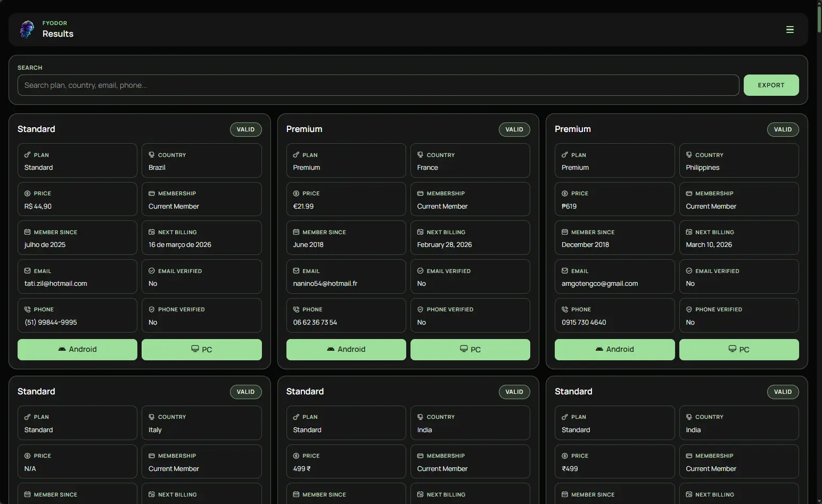Select price €21.99
The image size is (822, 504).
coord(303,206)
